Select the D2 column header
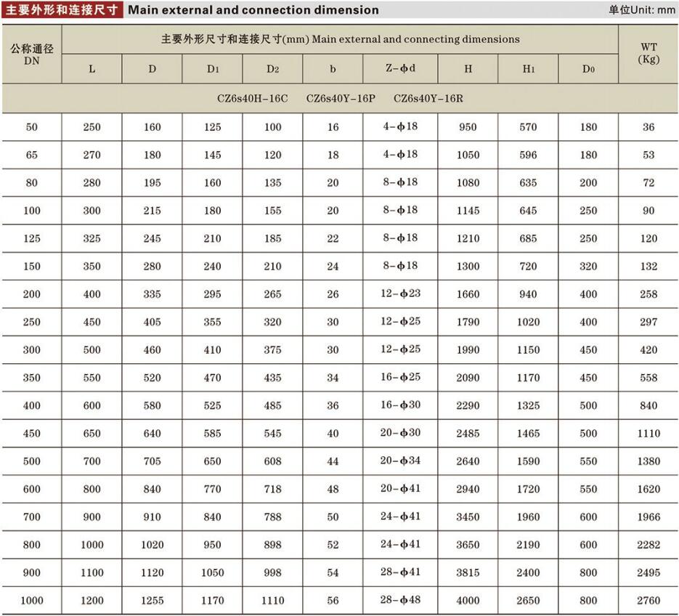Viewport: 679px width, 616px height. coord(272,68)
